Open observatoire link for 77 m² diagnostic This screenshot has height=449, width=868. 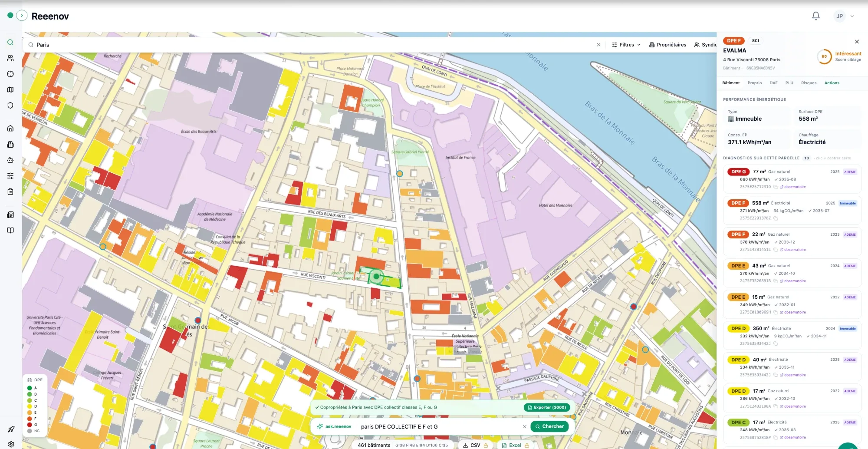point(793,187)
